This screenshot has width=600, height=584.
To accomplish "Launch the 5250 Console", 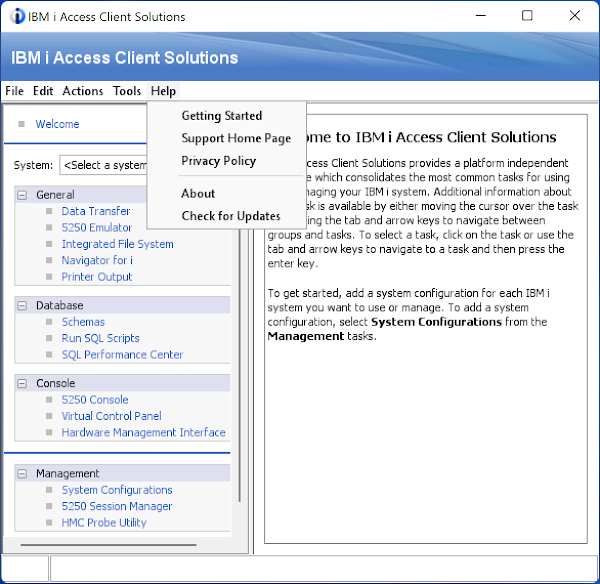I will click(95, 400).
